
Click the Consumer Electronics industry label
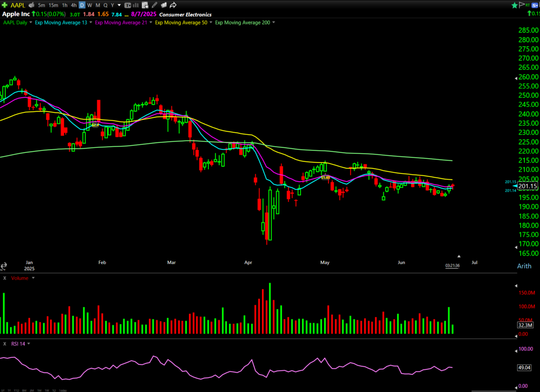tap(186, 15)
